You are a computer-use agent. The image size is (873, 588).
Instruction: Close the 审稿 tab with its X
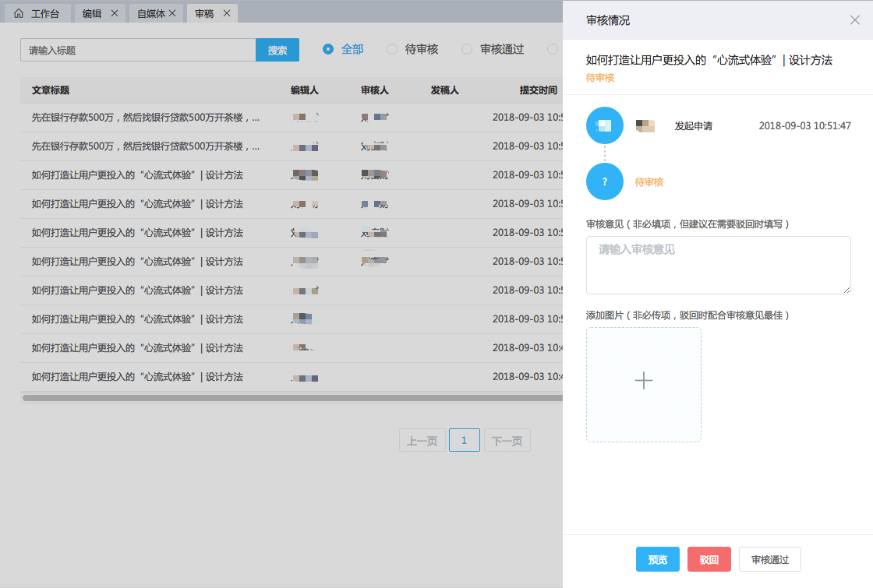tap(226, 13)
